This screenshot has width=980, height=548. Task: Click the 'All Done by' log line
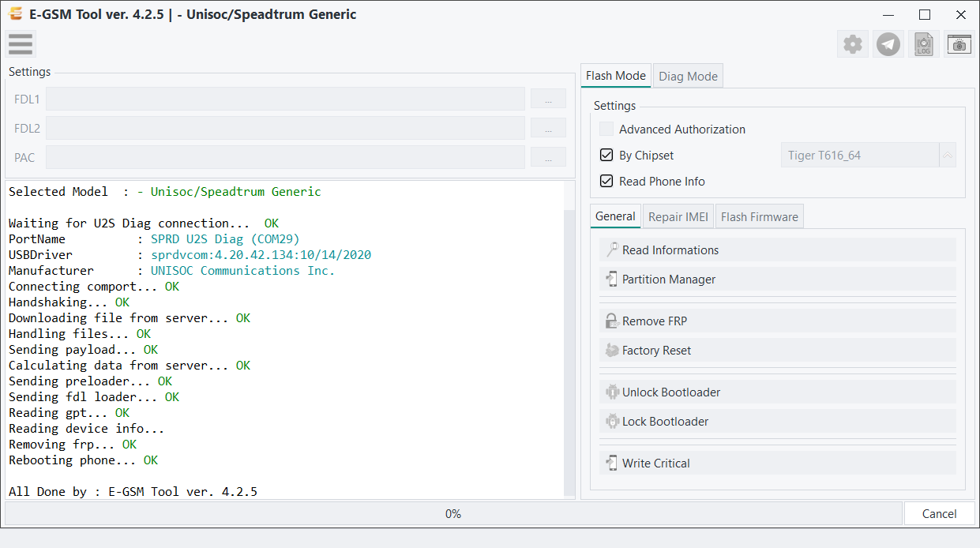[x=133, y=492]
